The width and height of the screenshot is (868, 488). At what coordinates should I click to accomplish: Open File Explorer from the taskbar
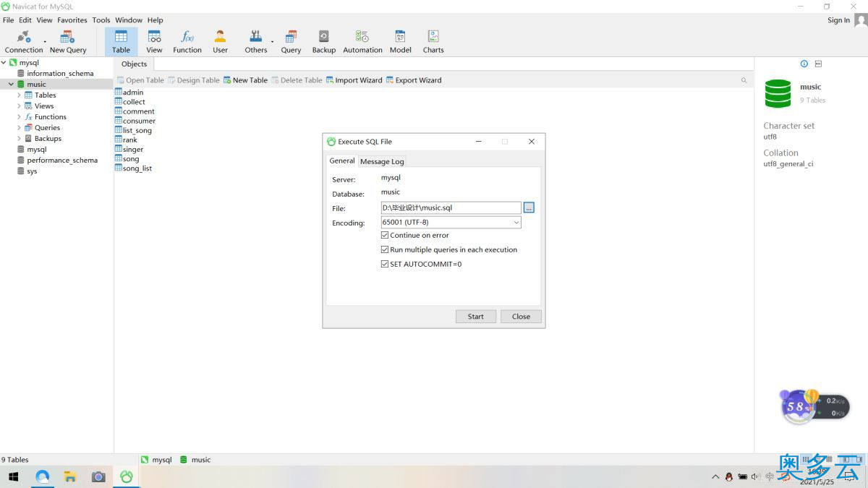pos(70,476)
